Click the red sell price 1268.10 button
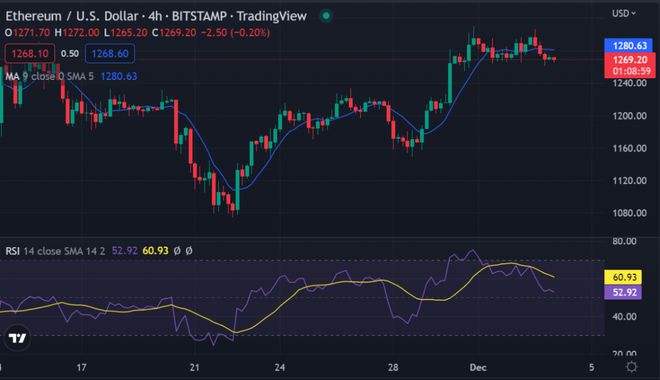 point(29,53)
